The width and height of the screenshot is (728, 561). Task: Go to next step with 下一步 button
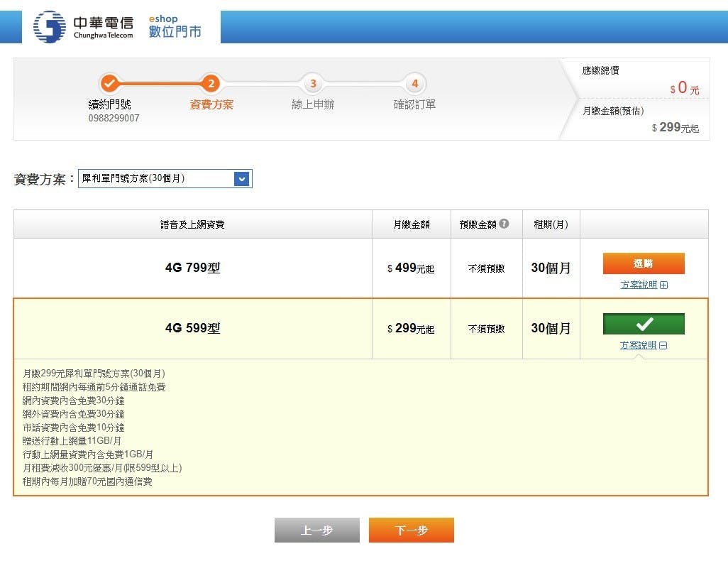pos(411,530)
